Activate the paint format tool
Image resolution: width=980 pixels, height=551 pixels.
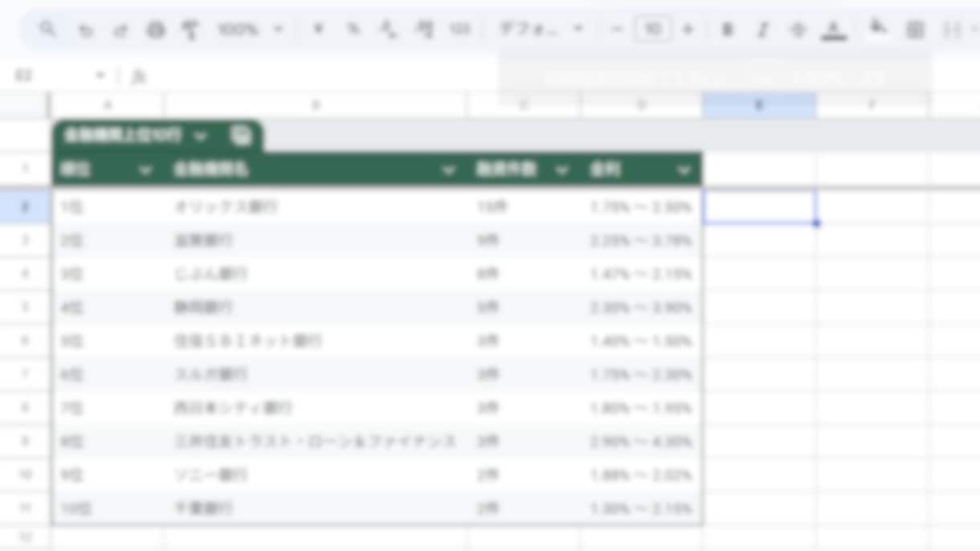coord(190,30)
